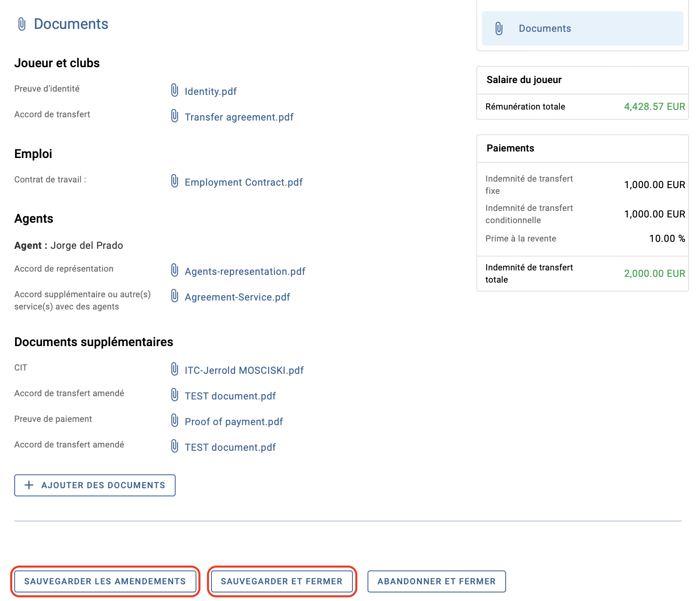The width and height of the screenshot is (700, 601).
Task: Open the Transfer agreement.pdf document
Action: pos(239,117)
